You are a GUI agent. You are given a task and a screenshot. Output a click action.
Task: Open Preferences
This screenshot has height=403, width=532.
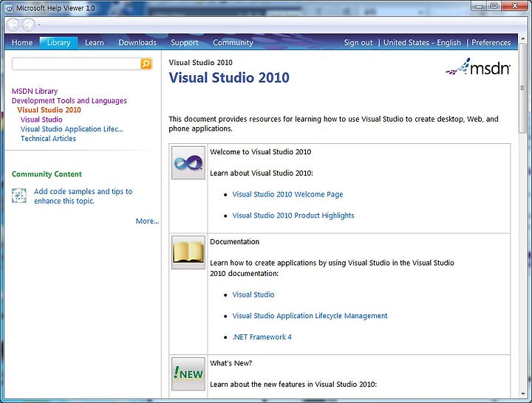coord(491,43)
